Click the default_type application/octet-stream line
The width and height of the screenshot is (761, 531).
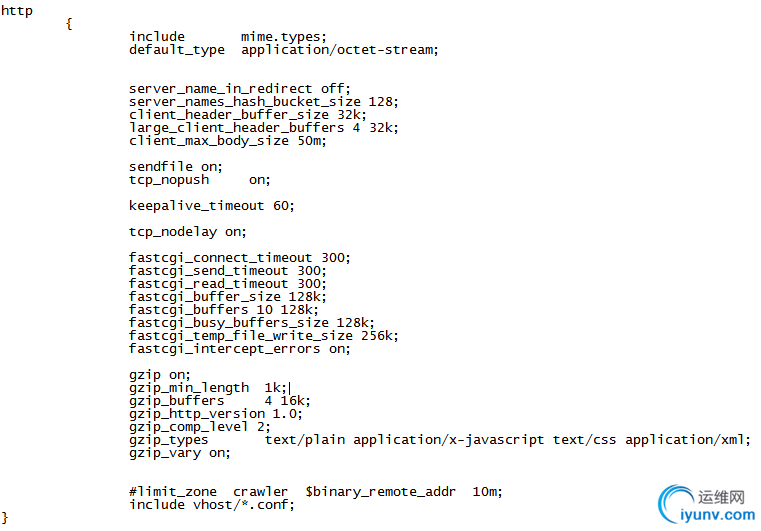(x=283, y=49)
